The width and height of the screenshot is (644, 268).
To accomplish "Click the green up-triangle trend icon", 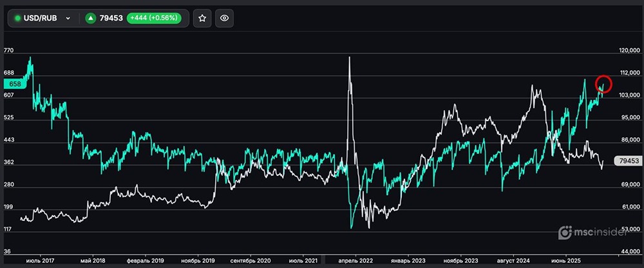I will point(91,18).
